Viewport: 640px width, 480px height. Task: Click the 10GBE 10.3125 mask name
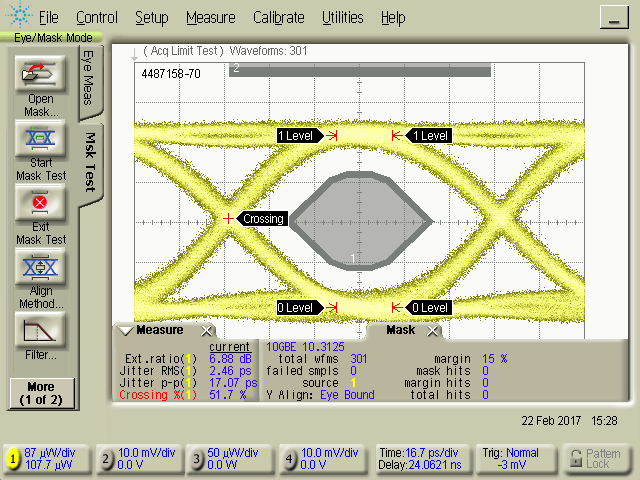point(305,347)
